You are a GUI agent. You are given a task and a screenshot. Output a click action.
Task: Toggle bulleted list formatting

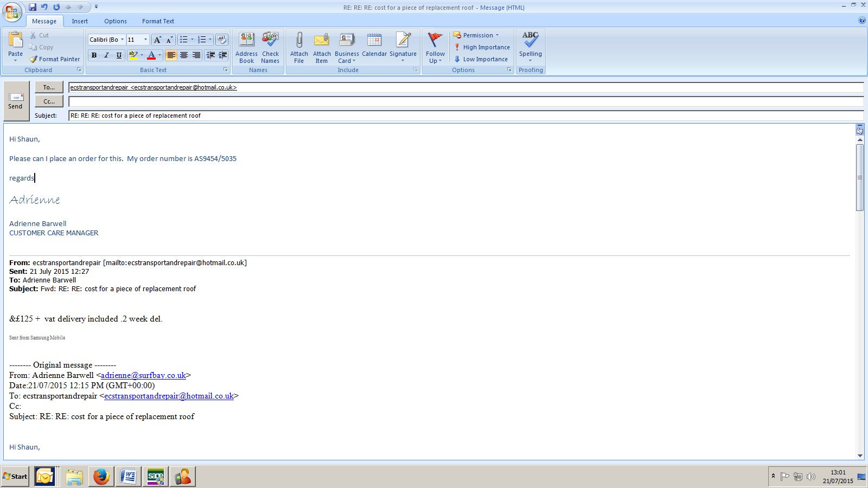click(184, 40)
